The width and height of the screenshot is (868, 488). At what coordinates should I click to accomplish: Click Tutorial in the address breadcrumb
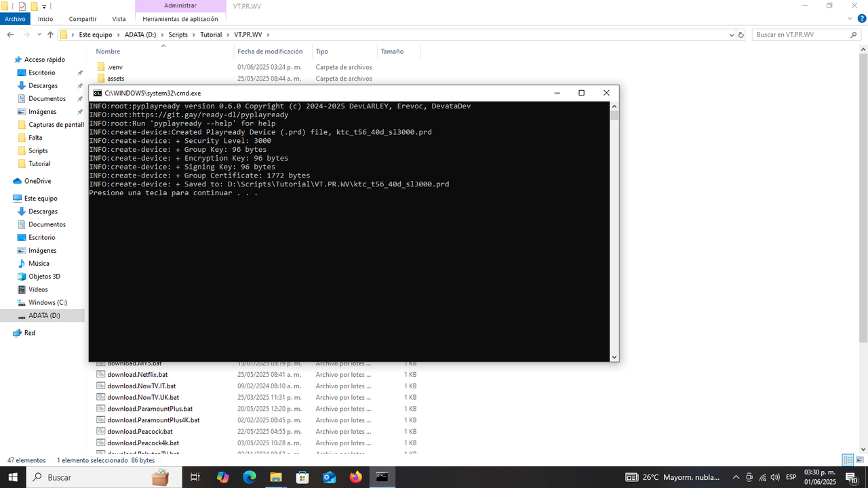(211, 35)
